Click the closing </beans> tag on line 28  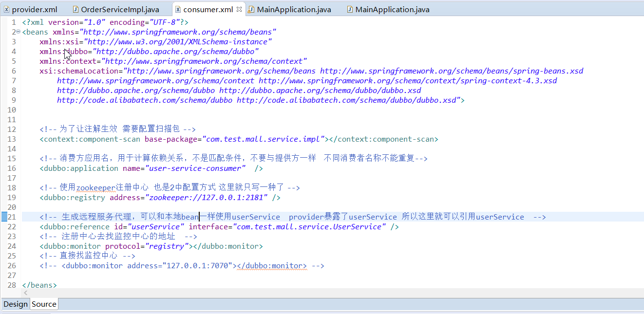tap(39, 285)
